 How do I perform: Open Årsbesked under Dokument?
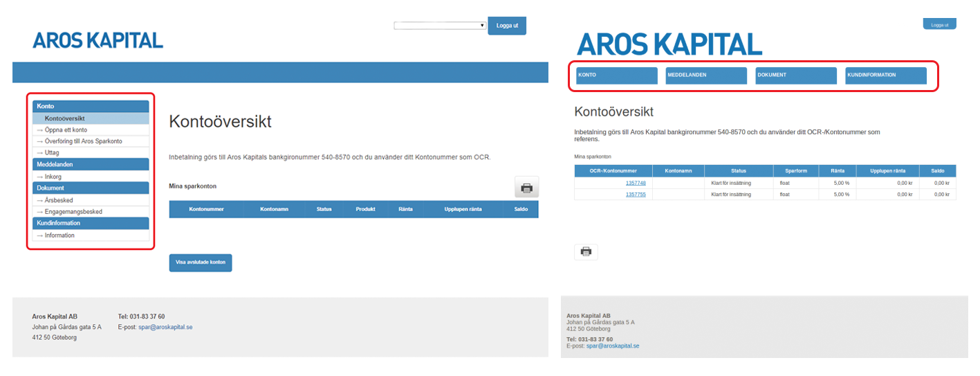point(59,200)
